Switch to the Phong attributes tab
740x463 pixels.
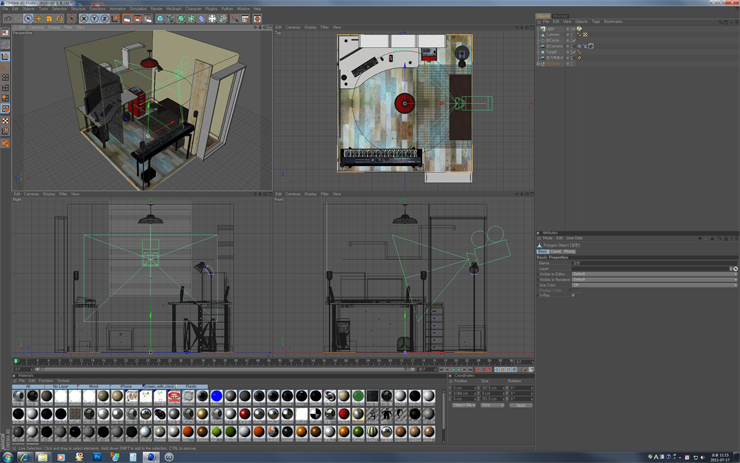(x=569, y=252)
